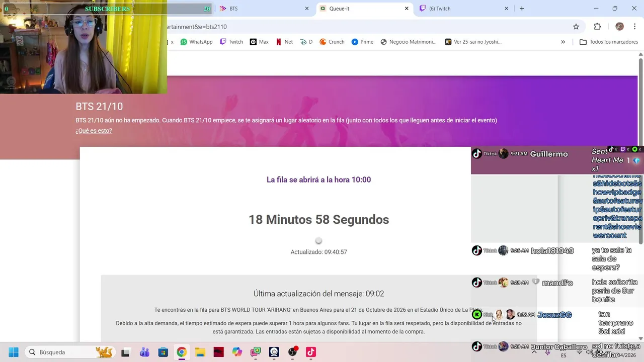Open the Windows Start menu
Viewport: 644px width, 362px height.
14,352
